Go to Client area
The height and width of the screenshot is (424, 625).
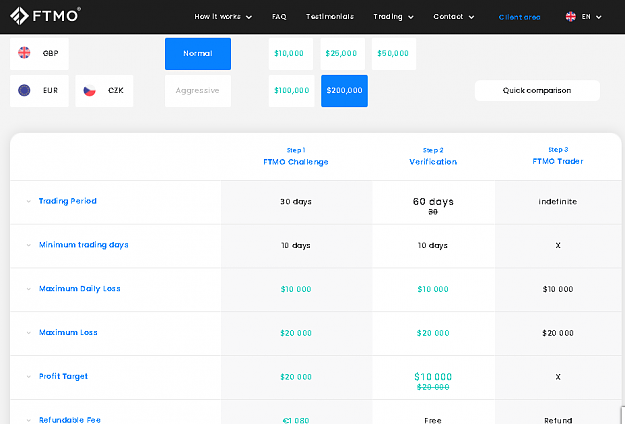519,17
